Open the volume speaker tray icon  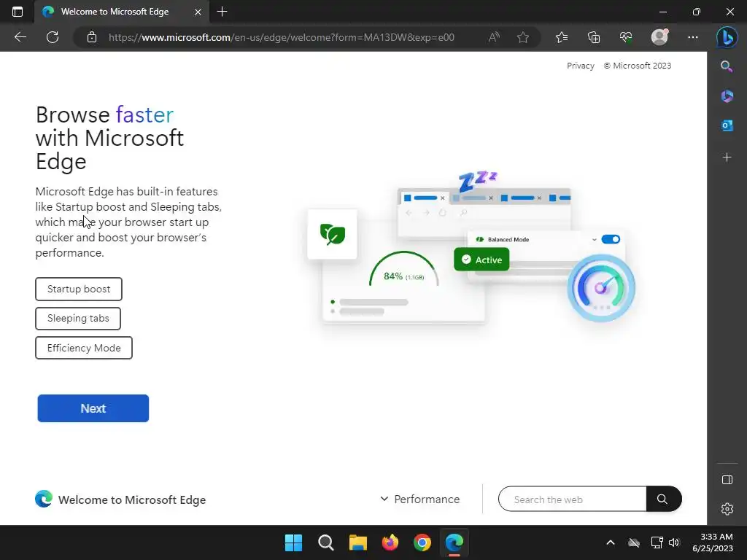click(x=674, y=542)
